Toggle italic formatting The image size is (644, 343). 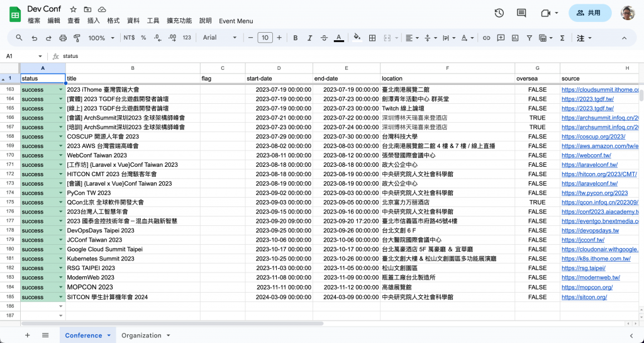(x=309, y=38)
